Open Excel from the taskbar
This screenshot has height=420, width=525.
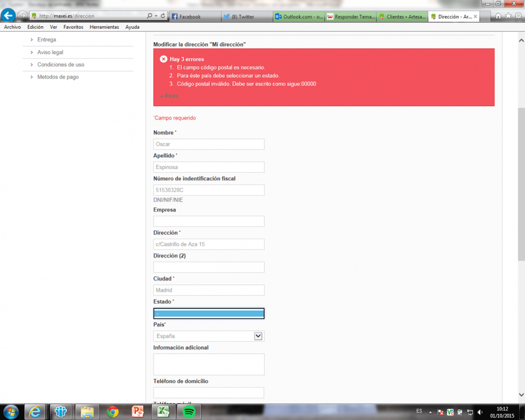click(x=163, y=412)
